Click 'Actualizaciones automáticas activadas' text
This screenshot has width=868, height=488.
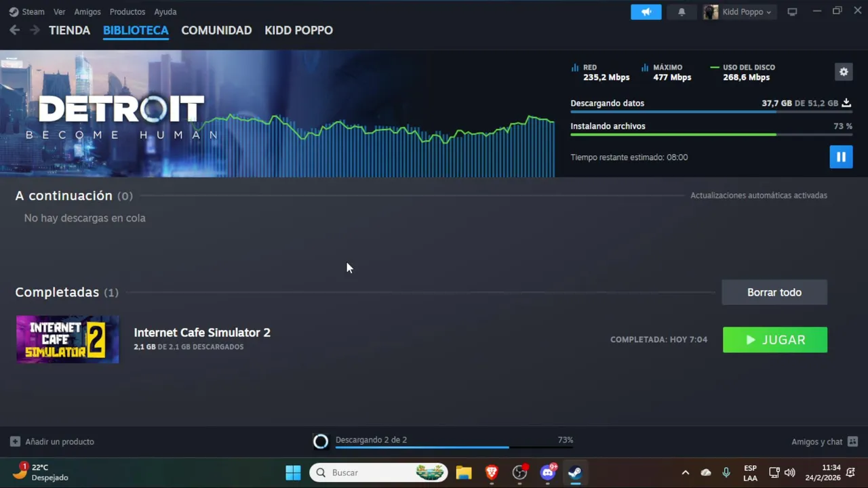[759, 195]
